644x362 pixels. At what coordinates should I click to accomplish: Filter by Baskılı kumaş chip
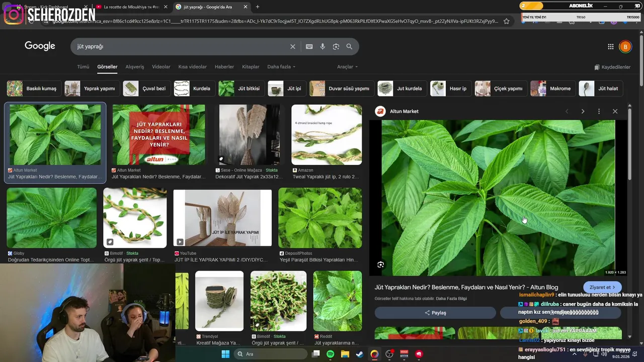34,88
